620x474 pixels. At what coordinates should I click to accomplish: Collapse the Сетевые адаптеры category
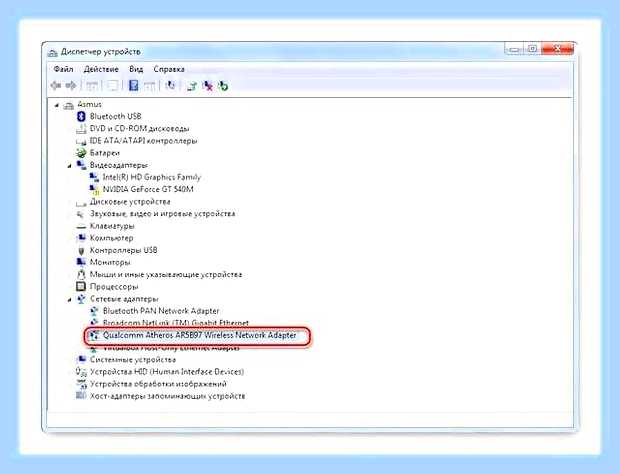pos(70,300)
